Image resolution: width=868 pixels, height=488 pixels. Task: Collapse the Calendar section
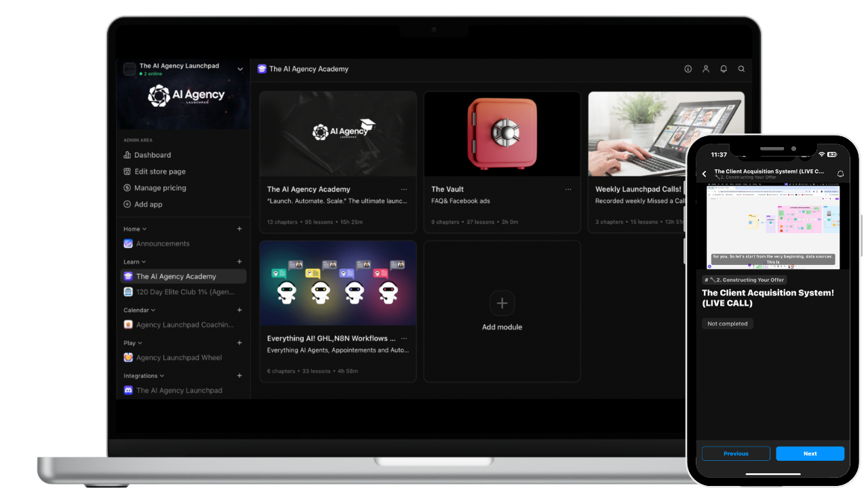pyautogui.click(x=138, y=310)
